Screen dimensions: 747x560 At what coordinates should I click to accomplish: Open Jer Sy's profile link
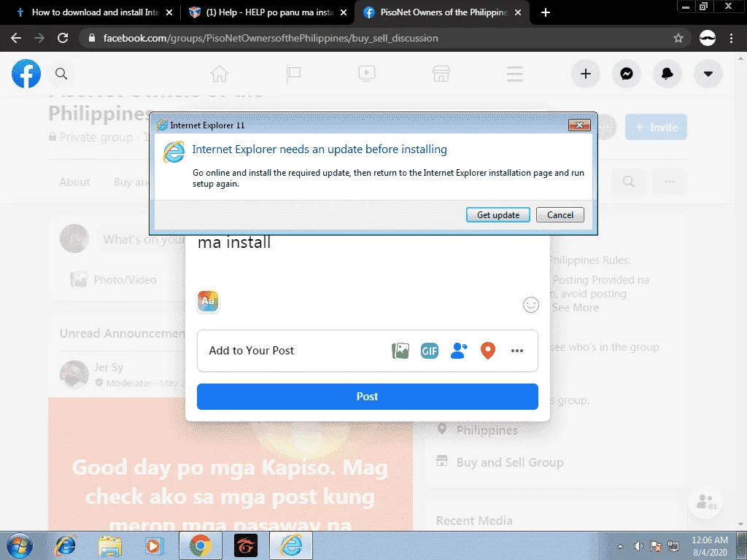pyautogui.click(x=109, y=367)
